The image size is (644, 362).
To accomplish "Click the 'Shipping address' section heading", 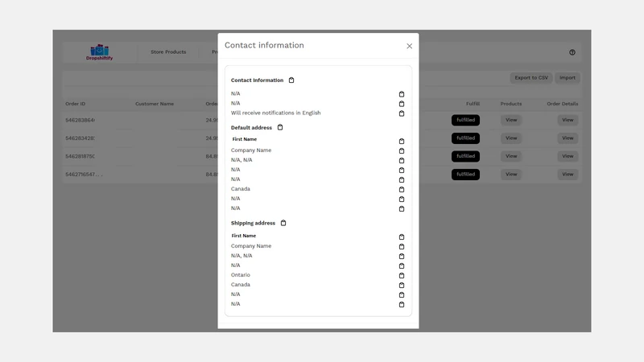I will tap(253, 224).
